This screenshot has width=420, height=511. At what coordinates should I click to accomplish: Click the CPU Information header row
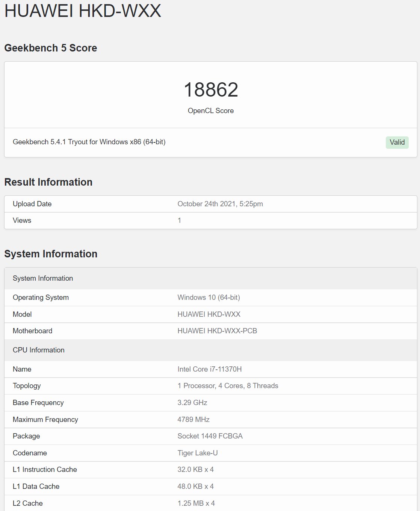211,350
